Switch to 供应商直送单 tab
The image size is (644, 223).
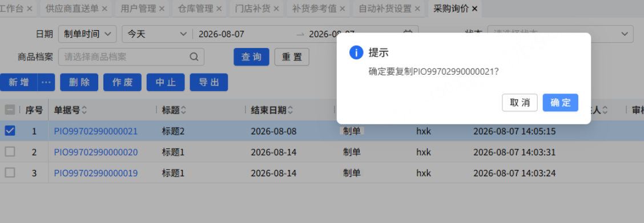[73, 9]
